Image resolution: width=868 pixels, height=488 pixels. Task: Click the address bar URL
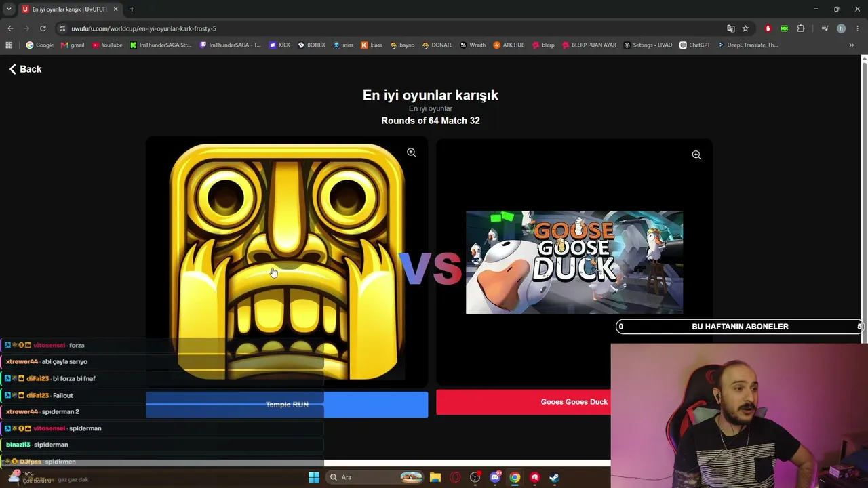pos(144,28)
